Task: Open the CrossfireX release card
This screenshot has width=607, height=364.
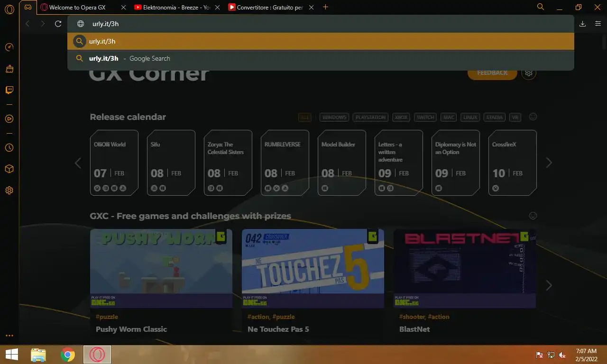Action: tap(513, 163)
